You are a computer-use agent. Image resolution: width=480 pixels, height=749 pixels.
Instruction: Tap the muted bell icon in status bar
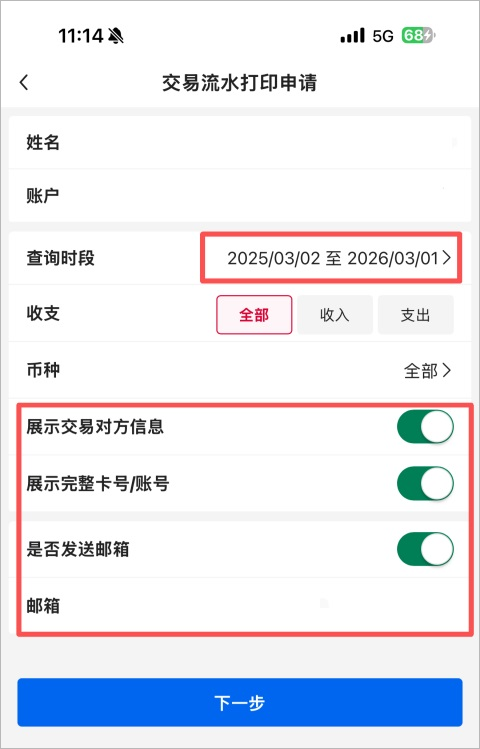(116, 35)
